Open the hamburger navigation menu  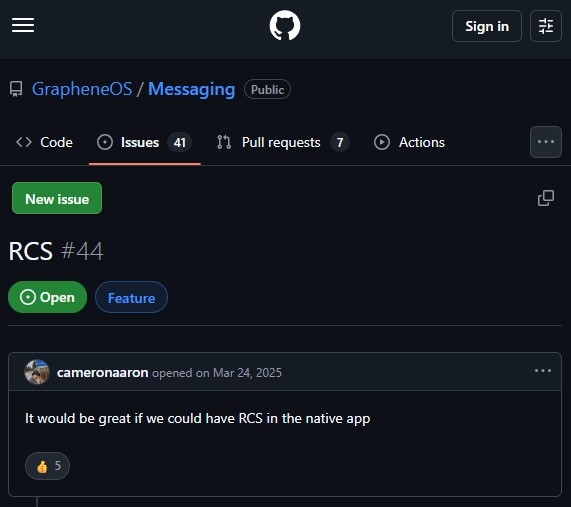coord(23,25)
